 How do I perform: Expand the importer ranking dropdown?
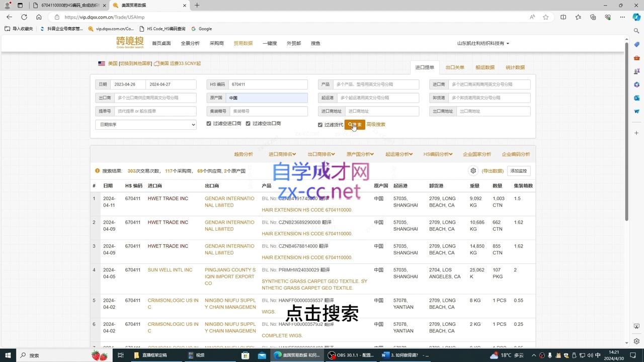pyautogui.click(x=282, y=154)
